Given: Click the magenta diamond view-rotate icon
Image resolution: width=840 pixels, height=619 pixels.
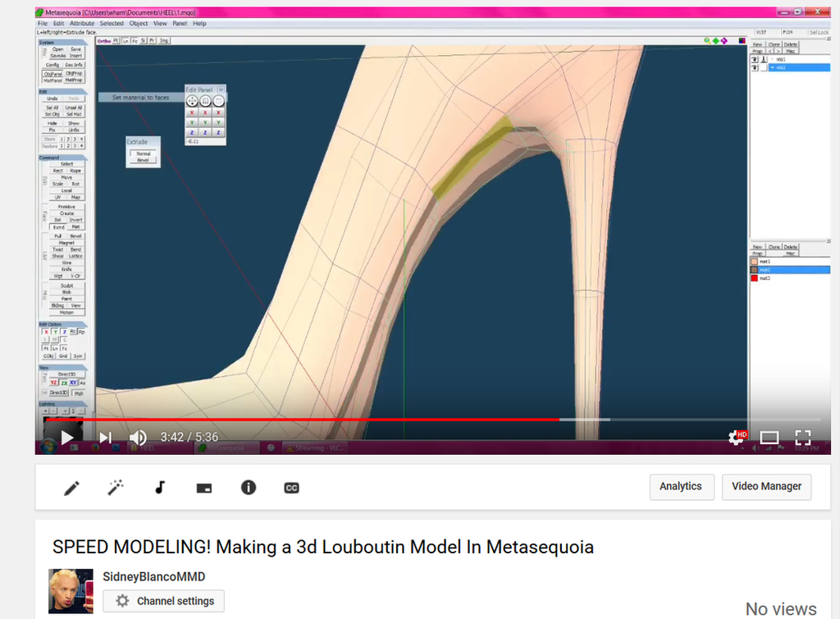Looking at the screenshot, I should [x=724, y=41].
